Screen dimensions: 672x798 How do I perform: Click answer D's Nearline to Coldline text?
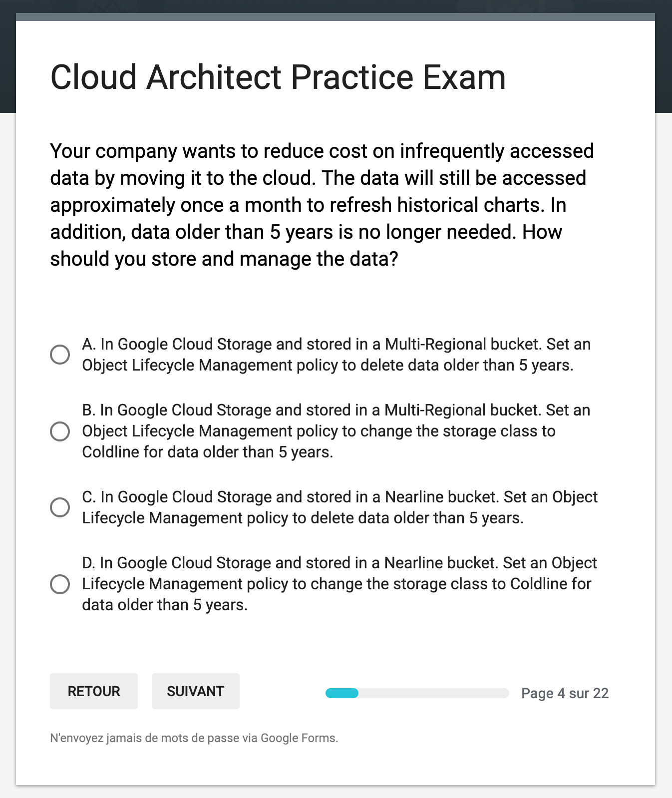pyautogui.click(x=339, y=584)
